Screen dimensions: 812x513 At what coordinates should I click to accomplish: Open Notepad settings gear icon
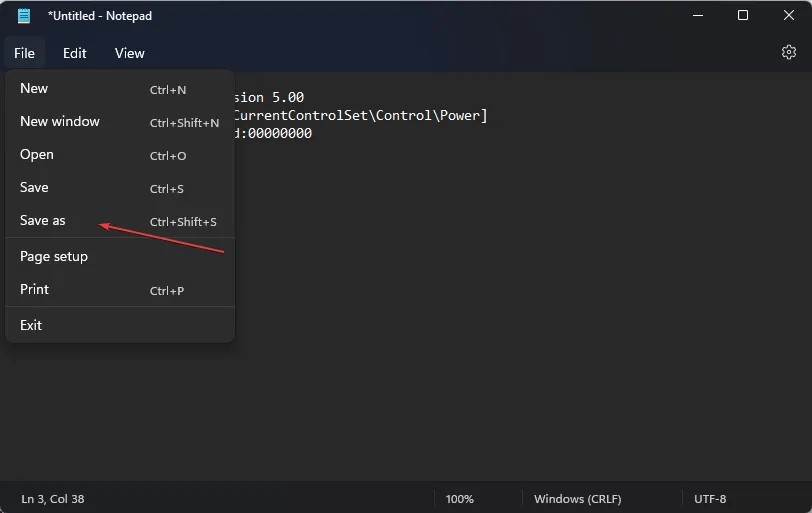(x=788, y=52)
